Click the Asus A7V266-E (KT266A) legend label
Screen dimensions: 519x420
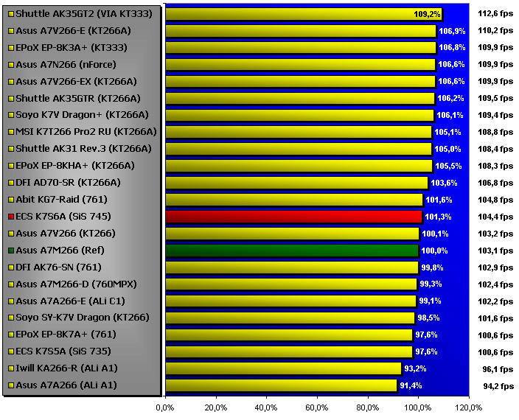click(x=73, y=31)
